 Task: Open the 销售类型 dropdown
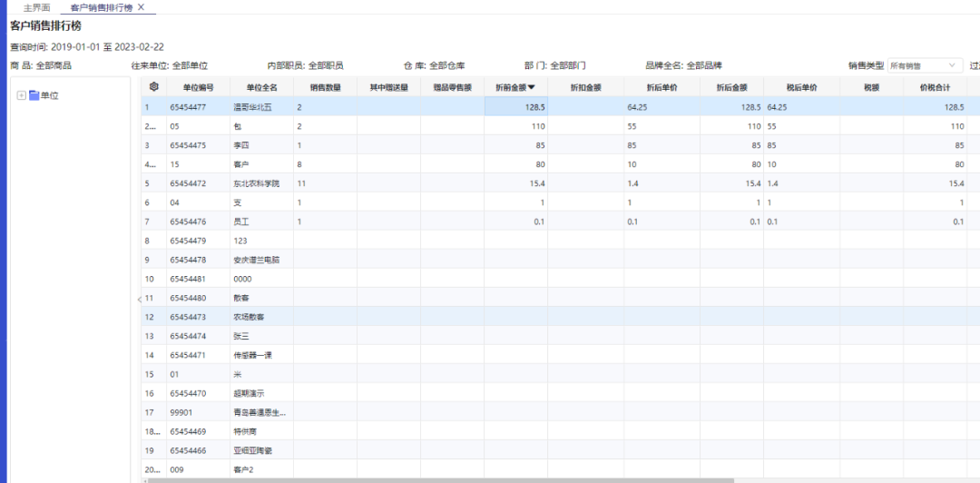(925, 65)
